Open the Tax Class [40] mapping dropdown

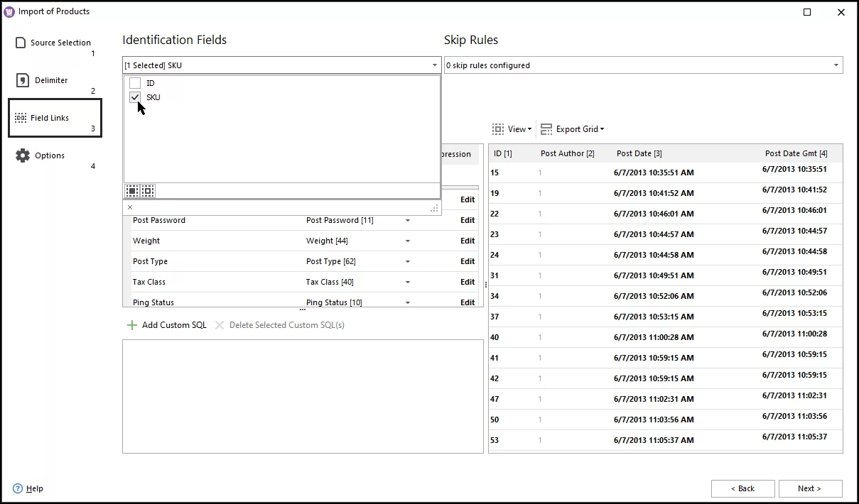pos(409,281)
